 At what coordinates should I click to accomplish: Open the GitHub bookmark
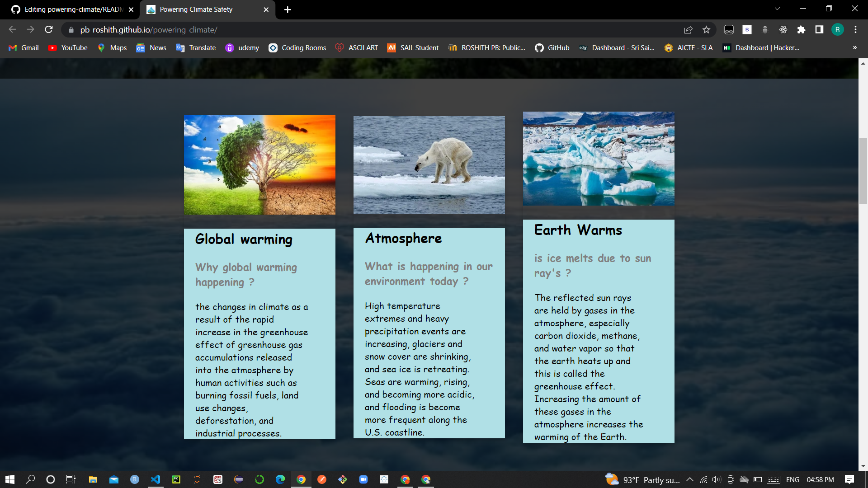552,47
